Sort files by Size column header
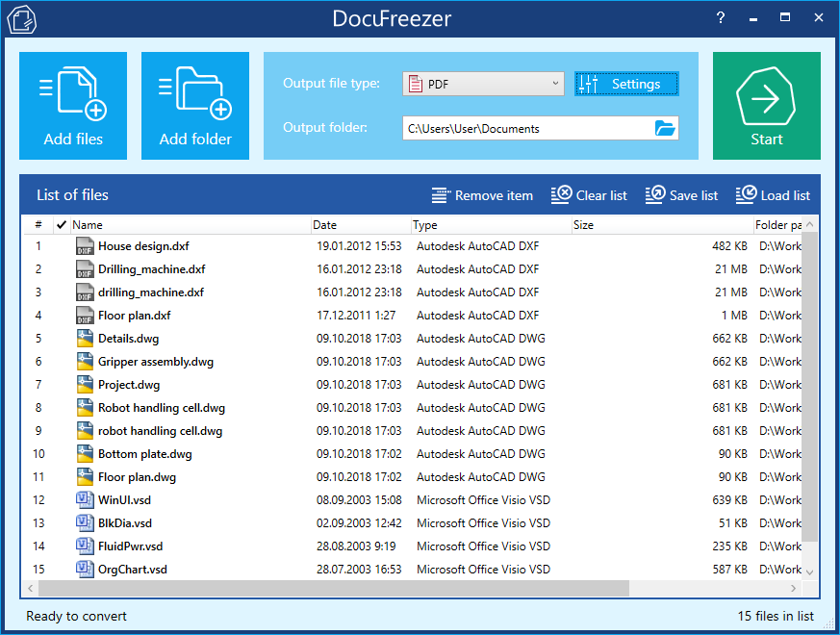The image size is (840, 635). (x=661, y=225)
